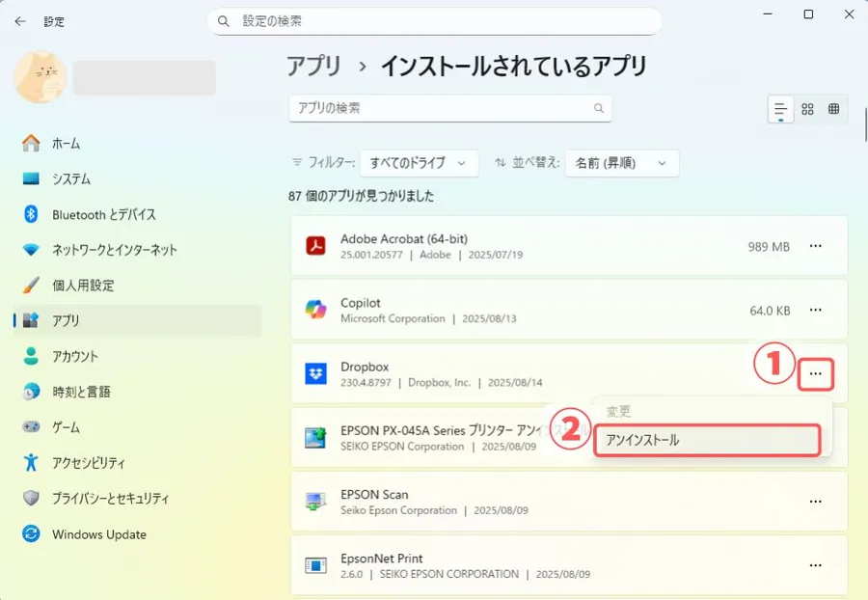Screen dimensions: 868x600
Task: Open ホーム in the sidebar
Action: point(137,144)
